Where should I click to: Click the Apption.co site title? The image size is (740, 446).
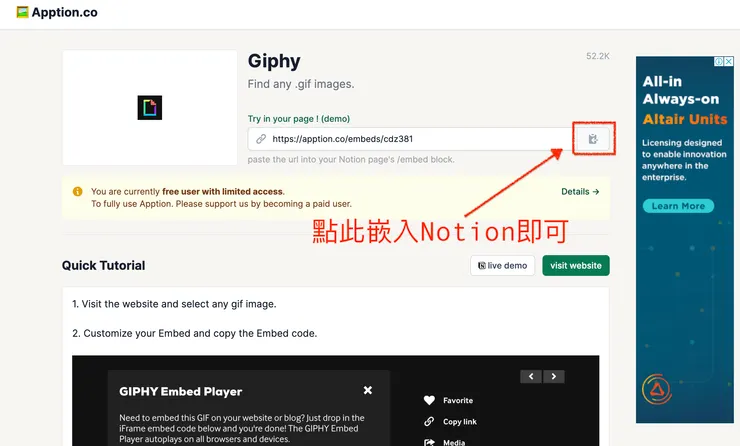coord(65,12)
